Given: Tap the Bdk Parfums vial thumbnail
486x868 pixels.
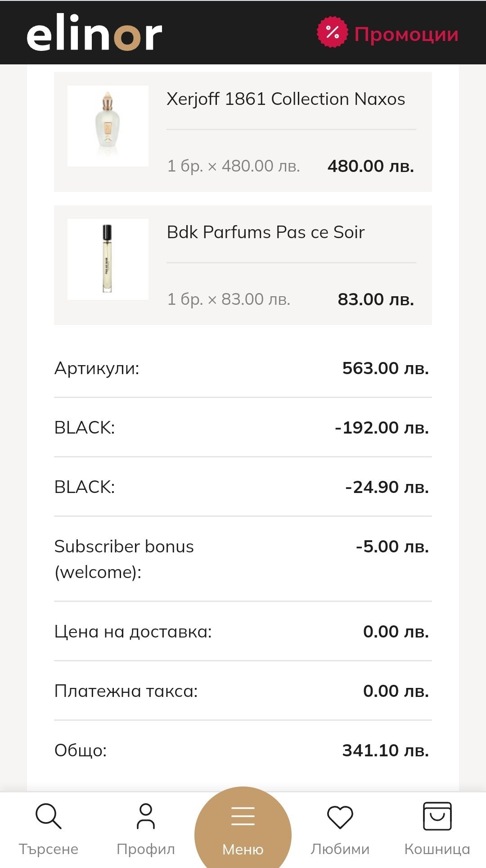Looking at the screenshot, I should [108, 259].
